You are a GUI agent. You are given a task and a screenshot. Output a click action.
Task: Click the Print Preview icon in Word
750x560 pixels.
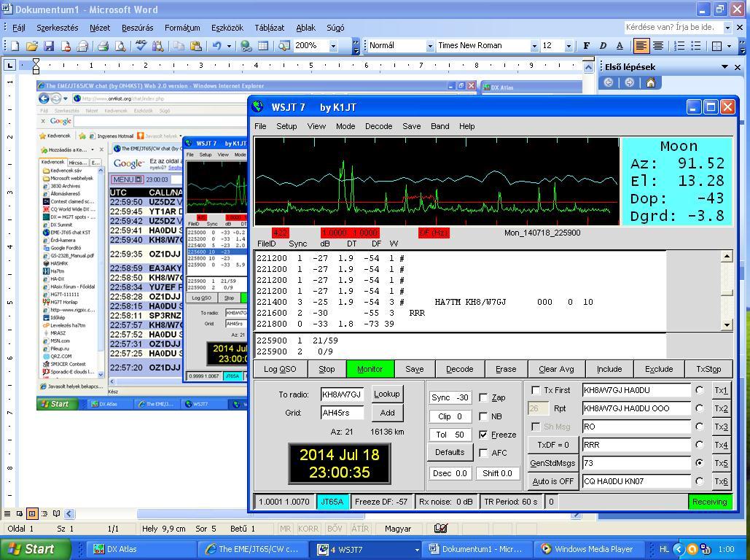click(x=120, y=46)
